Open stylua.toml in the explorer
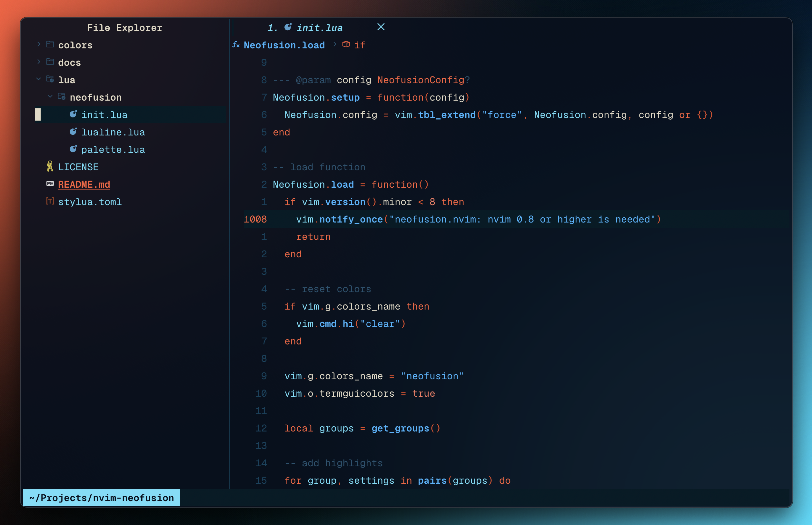812x525 pixels. pos(90,202)
